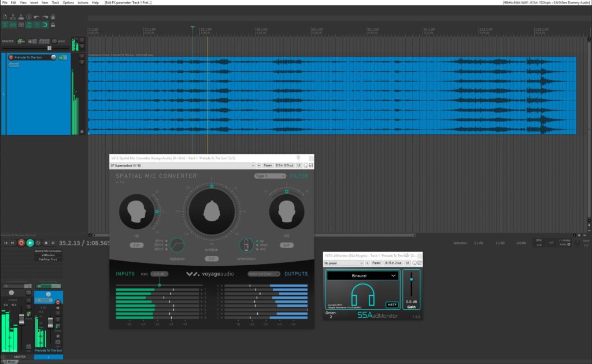Click the Redo arrow icon

pyautogui.click(x=45, y=17)
